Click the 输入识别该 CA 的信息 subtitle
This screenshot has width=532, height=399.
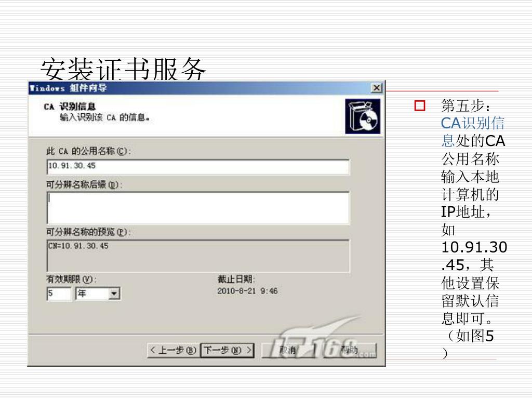coord(104,118)
